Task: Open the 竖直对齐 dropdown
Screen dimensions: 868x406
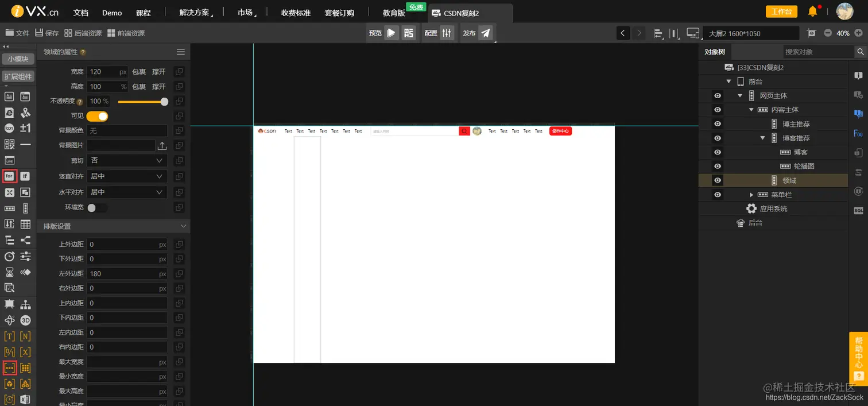Action: point(127,176)
